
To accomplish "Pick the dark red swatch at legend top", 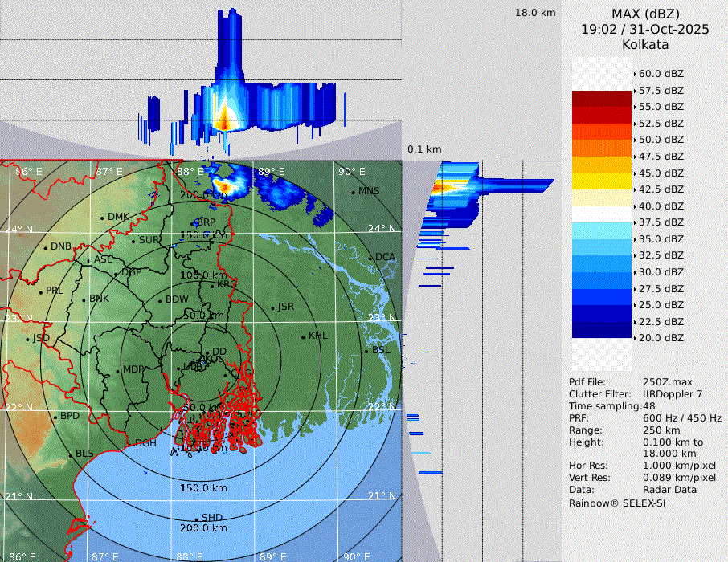I will coord(602,99).
